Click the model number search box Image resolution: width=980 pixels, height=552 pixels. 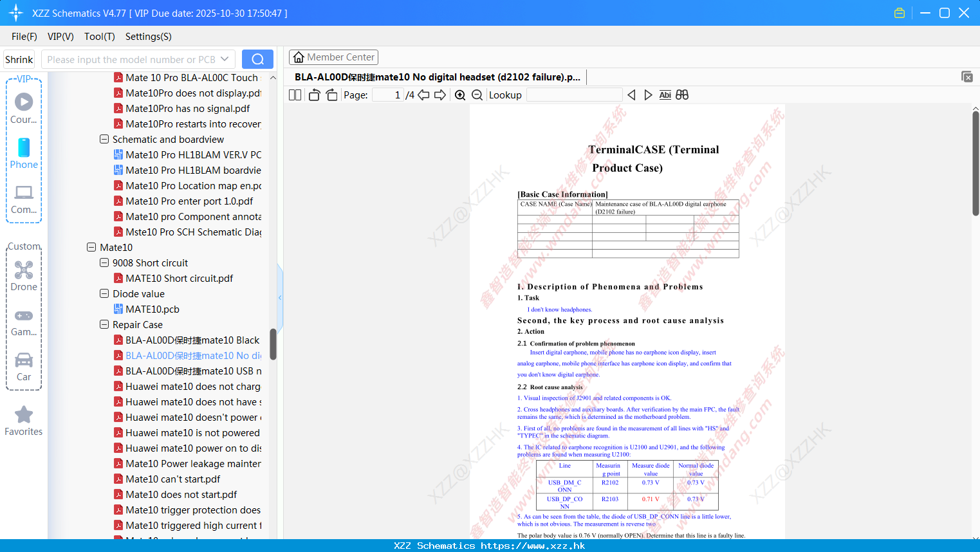(138, 59)
